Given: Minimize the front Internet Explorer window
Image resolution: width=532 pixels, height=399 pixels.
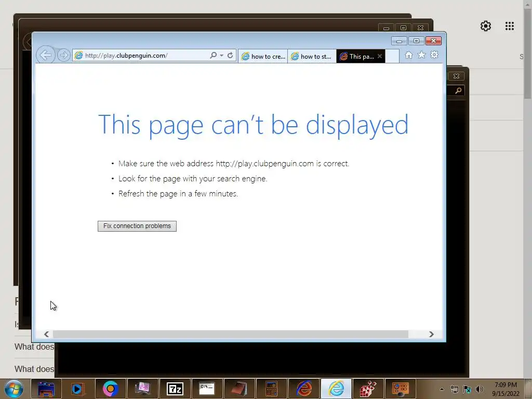Looking at the screenshot, I should 400,41.
